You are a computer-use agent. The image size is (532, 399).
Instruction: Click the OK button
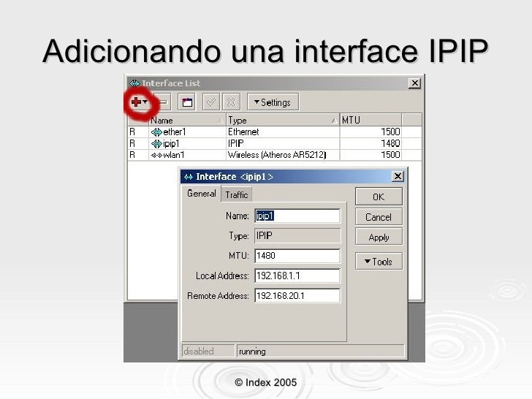coord(379,197)
